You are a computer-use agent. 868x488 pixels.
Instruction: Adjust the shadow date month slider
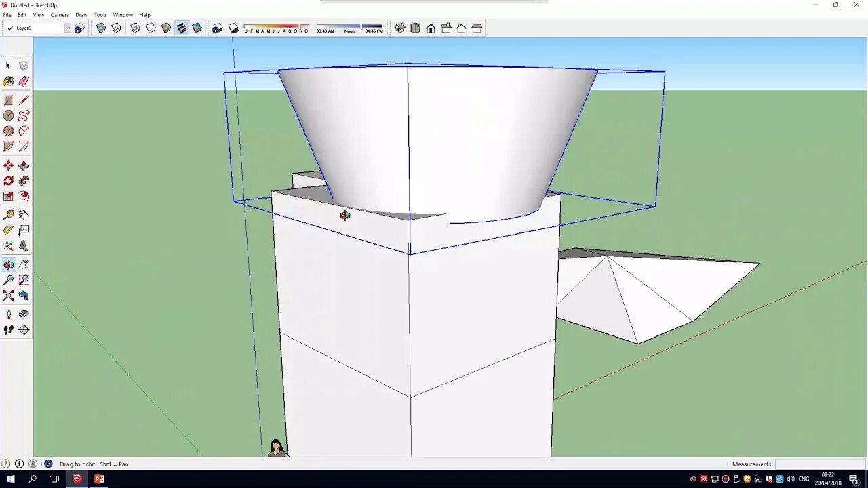pyautogui.click(x=276, y=28)
